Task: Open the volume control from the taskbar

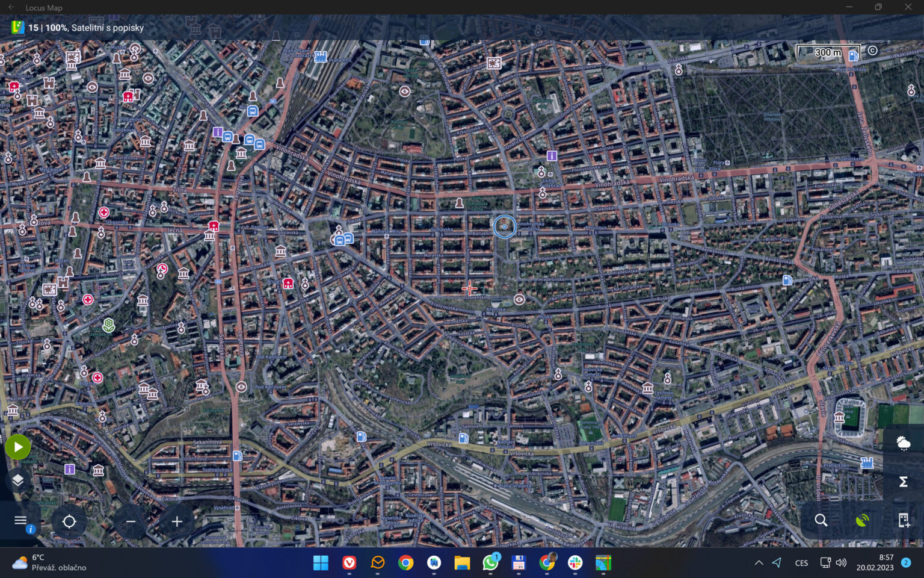Action: point(841,563)
